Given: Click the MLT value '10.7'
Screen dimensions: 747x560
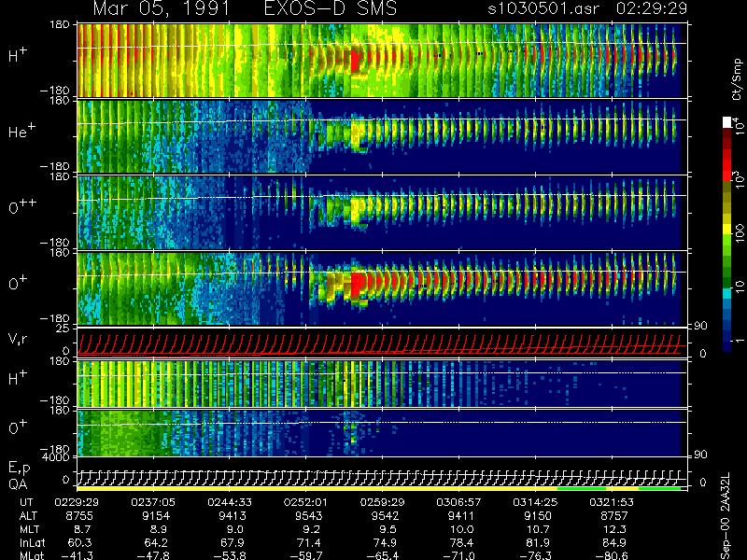Looking at the screenshot, I should pyautogui.click(x=539, y=529).
